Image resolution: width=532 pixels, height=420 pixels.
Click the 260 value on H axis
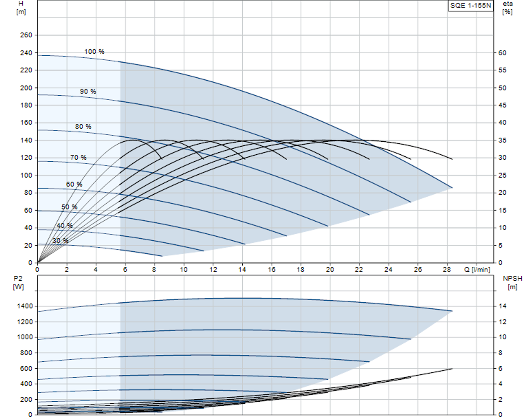click(x=26, y=35)
